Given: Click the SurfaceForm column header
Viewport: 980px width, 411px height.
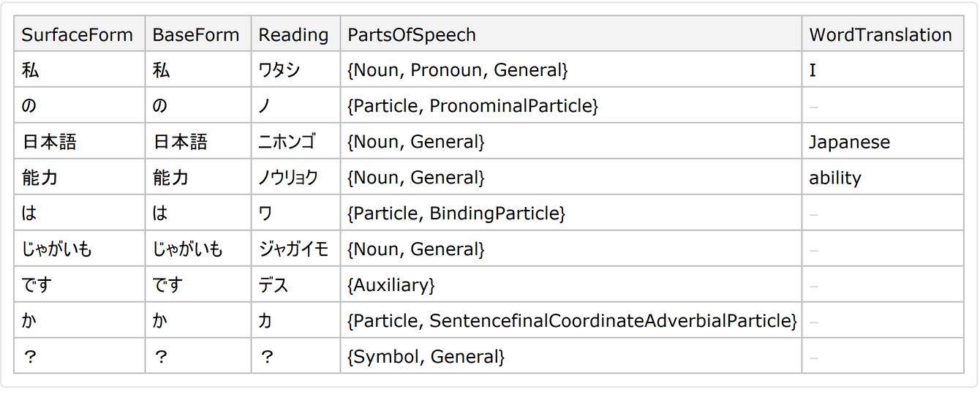Looking at the screenshot, I should (x=78, y=34).
